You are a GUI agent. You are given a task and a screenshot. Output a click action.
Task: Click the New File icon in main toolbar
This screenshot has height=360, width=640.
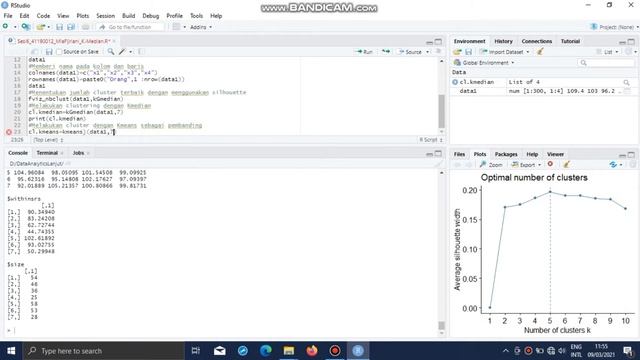pyautogui.click(x=5, y=27)
